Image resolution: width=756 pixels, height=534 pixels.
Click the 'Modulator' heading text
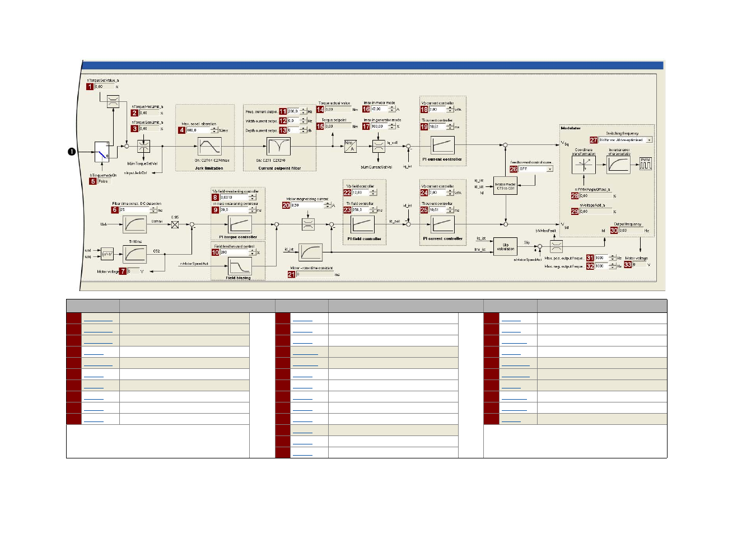(x=571, y=128)
